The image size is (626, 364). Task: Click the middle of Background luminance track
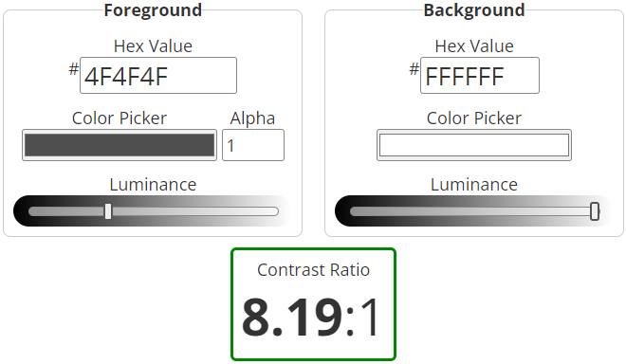pyautogui.click(x=474, y=211)
